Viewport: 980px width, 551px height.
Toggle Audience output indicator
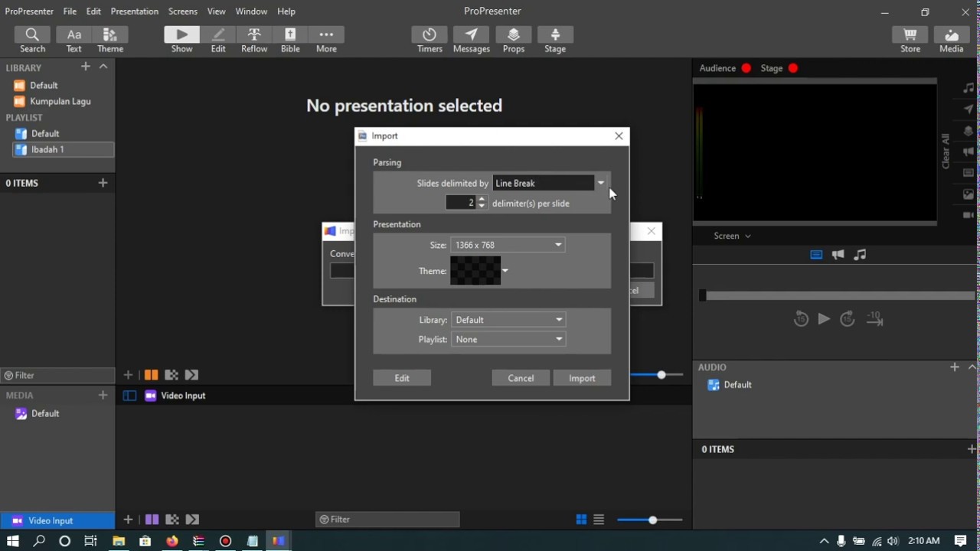(746, 68)
